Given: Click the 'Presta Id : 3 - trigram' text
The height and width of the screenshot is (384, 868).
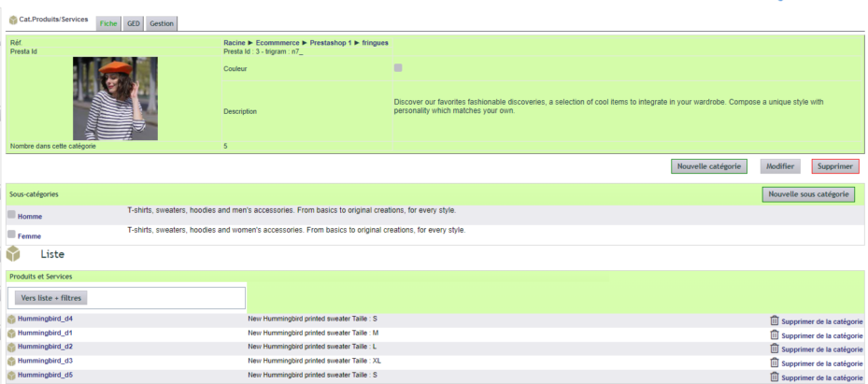Looking at the screenshot, I should pyautogui.click(x=263, y=51).
